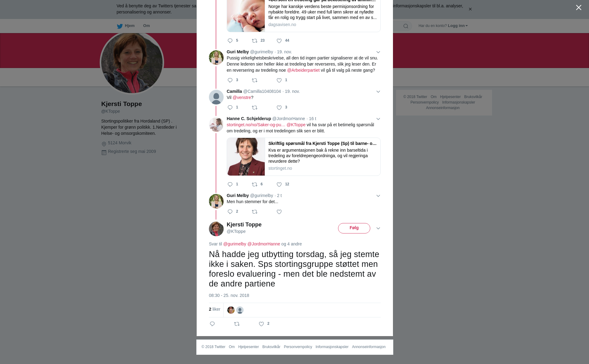Click the search magnifier icon
The height and width of the screenshot is (364, 589).
pyautogui.click(x=406, y=26)
